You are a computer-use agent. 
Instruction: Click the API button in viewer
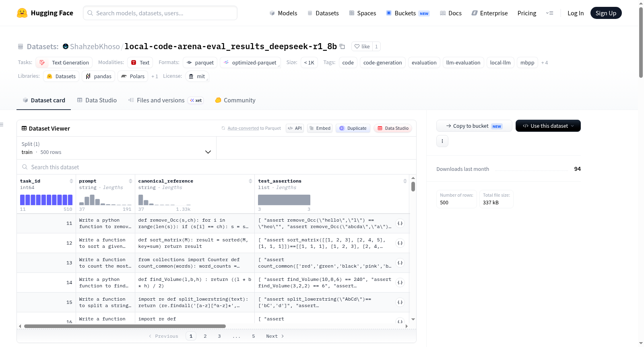[295, 128]
